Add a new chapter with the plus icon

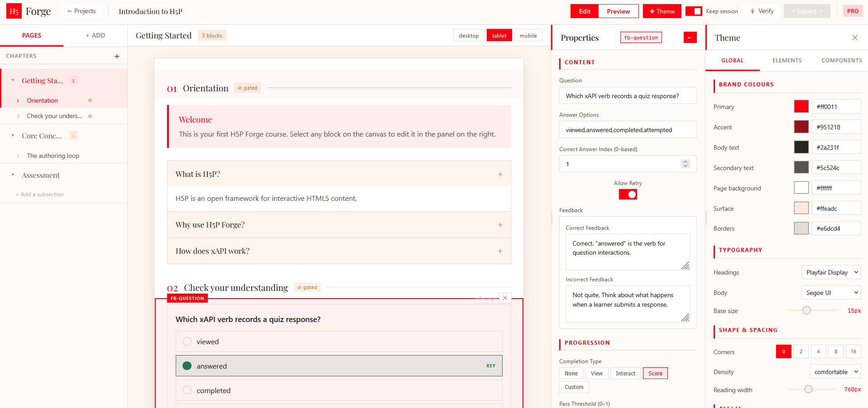click(117, 56)
